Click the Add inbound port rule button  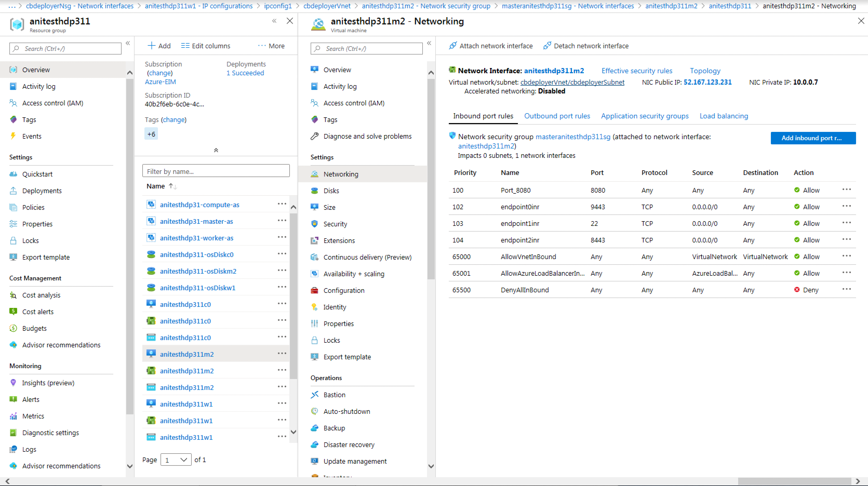pos(813,138)
